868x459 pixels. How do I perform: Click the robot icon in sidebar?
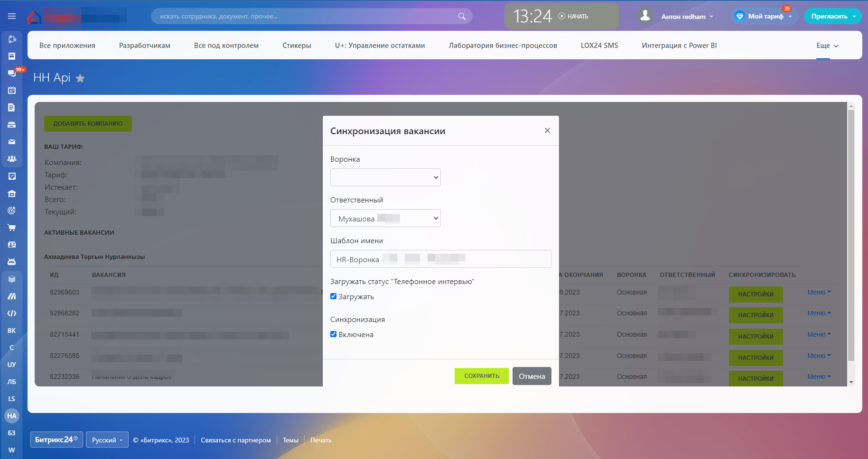[x=12, y=262]
